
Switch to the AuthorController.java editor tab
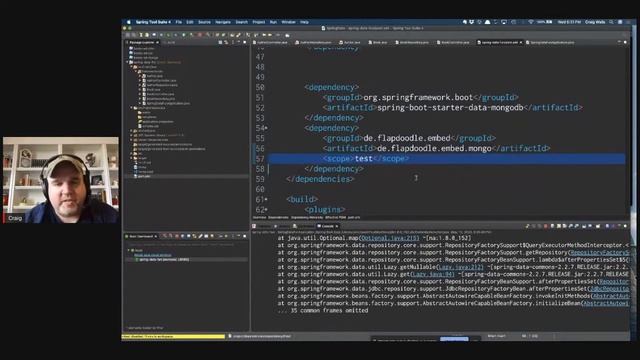click(270, 42)
